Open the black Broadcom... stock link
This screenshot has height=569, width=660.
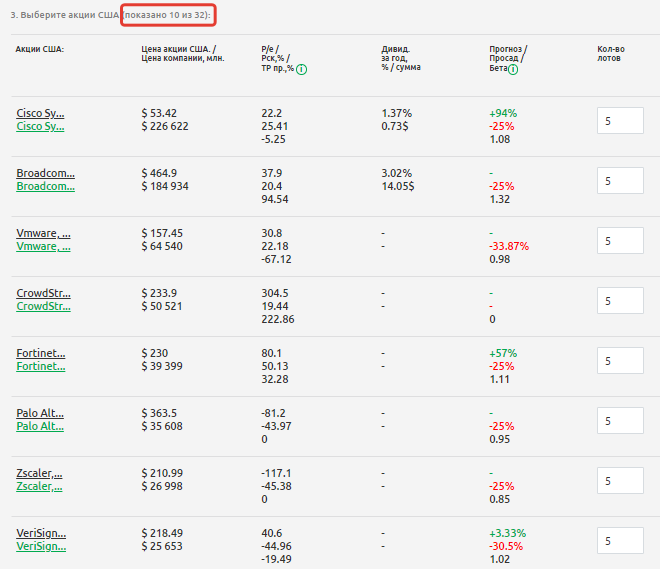45,173
